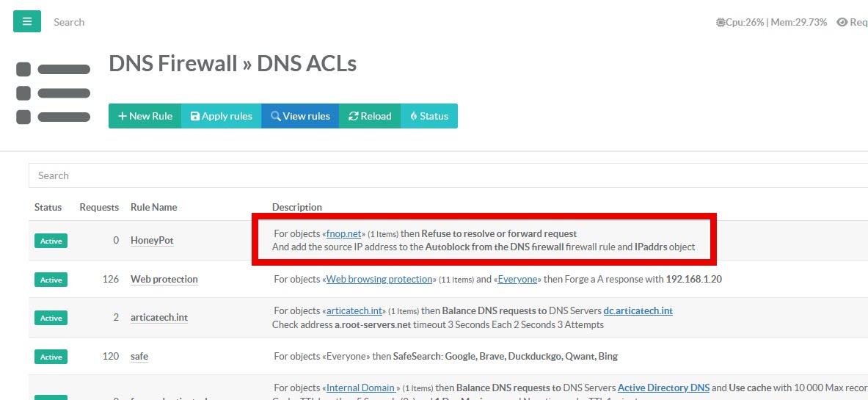Show firewall Status
Screen dimensions: 868x400
click(429, 116)
